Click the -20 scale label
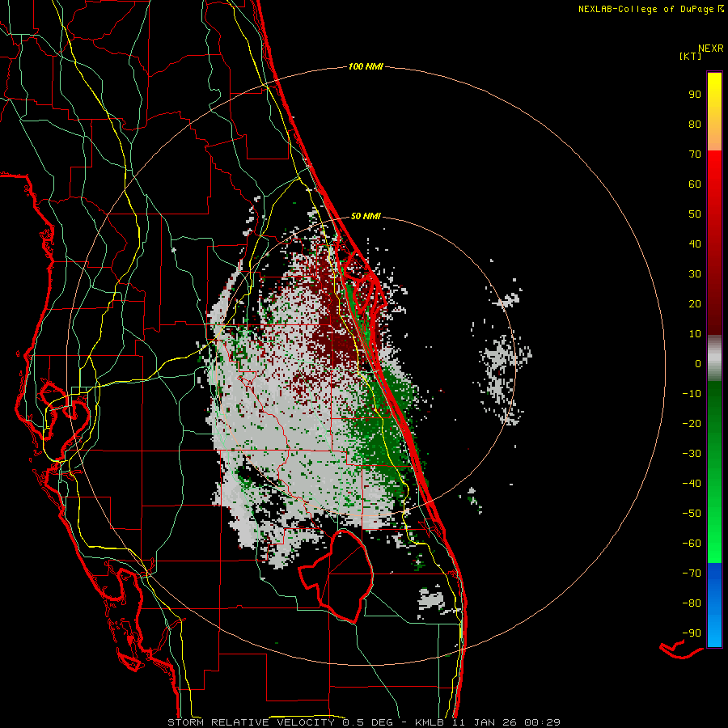Viewport: 728px width, 728px height. [692, 424]
